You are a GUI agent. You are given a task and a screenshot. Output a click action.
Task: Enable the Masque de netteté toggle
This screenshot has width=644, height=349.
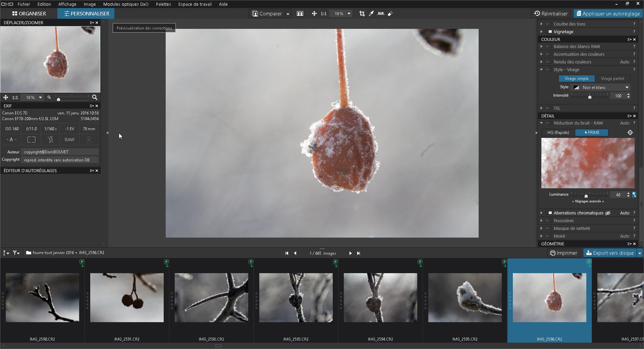click(x=549, y=229)
